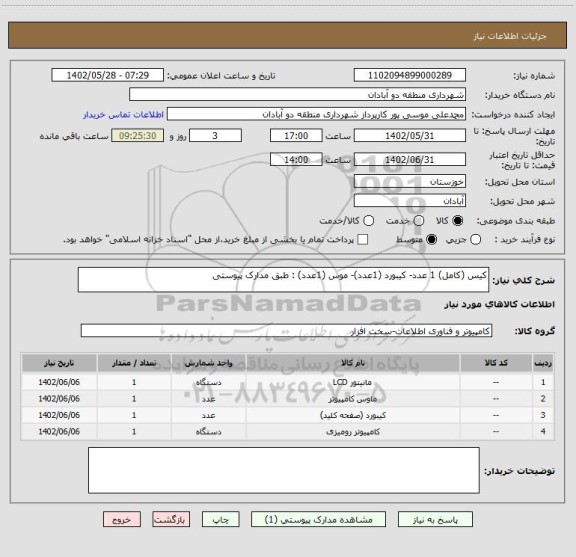Click the quantity 1 in the کیبورد row

(x=134, y=415)
